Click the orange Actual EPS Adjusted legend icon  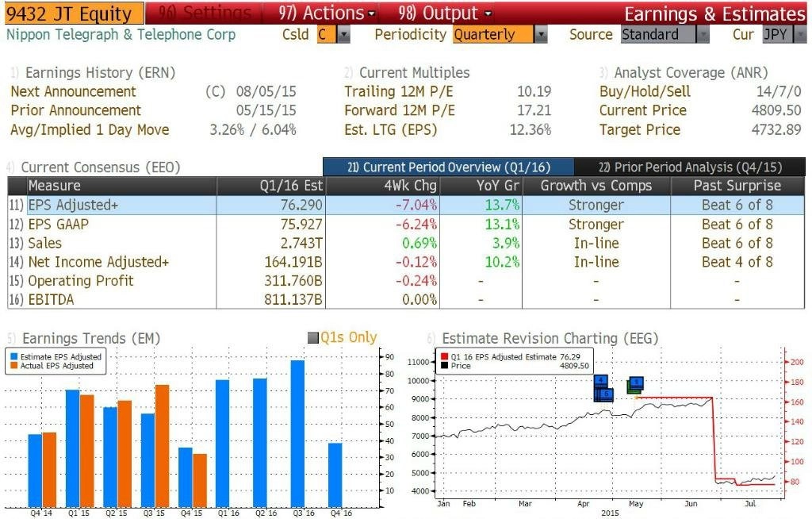[x=14, y=366]
